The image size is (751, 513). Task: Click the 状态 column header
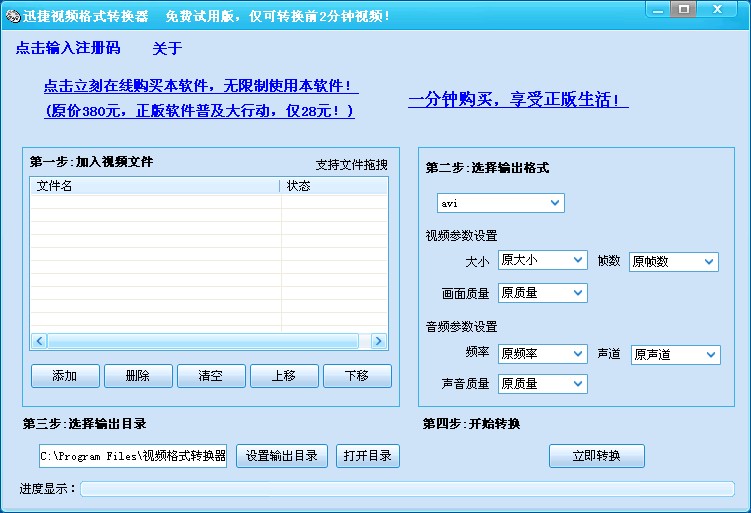coord(334,186)
